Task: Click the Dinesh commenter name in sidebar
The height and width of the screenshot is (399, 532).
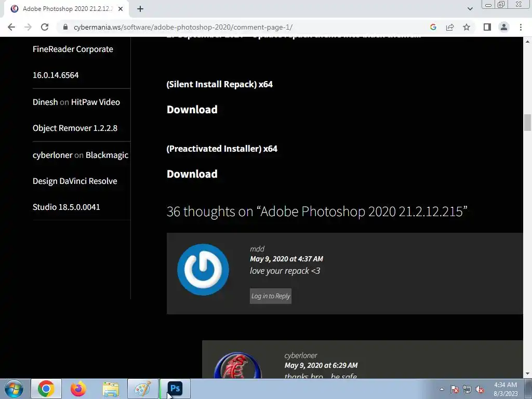Action: [x=45, y=102]
